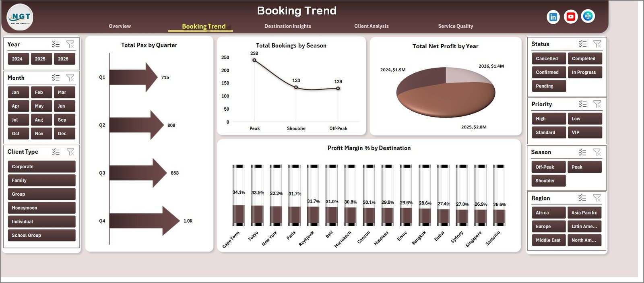This screenshot has width=644, height=283.
Task: Toggle multi-select on Priority slicer
Action: 582,104
